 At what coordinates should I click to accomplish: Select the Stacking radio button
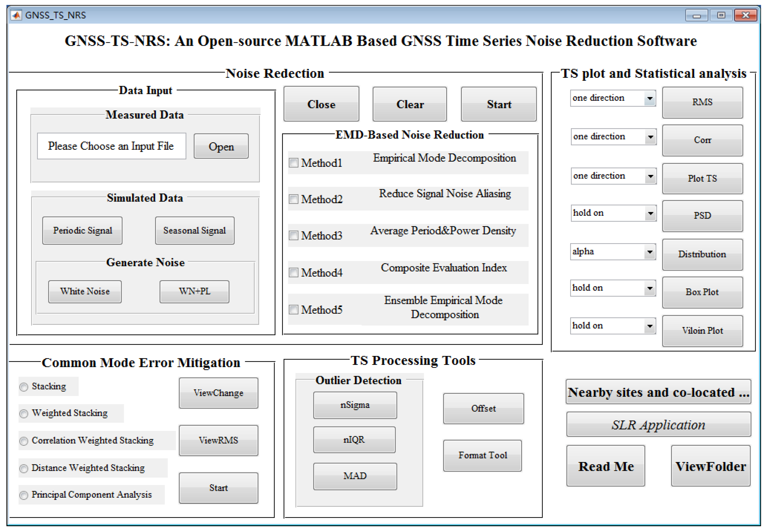click(x=24, y=387)
